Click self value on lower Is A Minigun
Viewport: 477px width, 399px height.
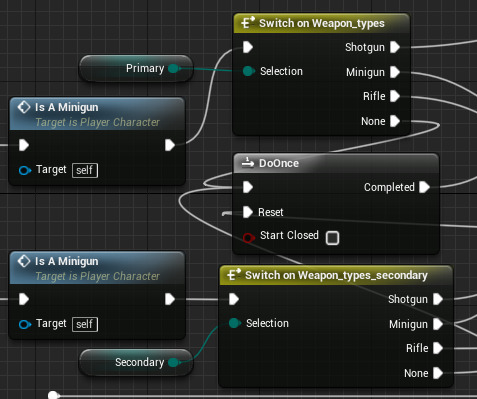tap(85, 324)
